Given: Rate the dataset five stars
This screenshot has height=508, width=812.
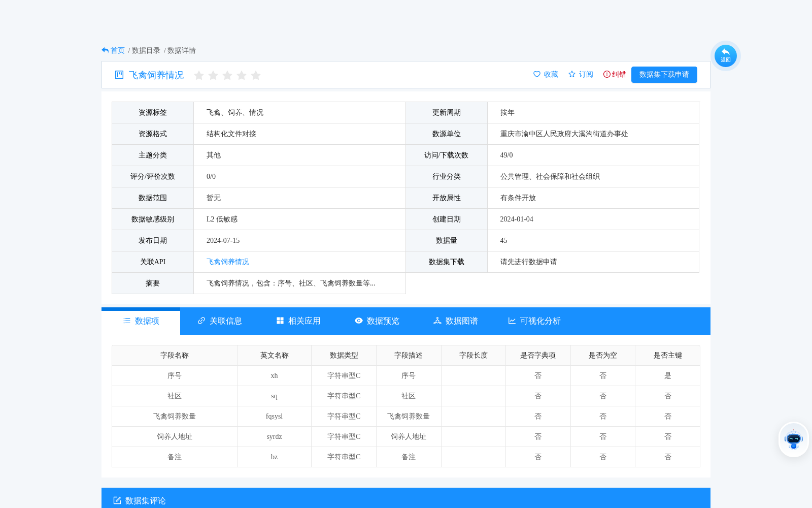Looking at the screenshot, I should tap(256, 75).
